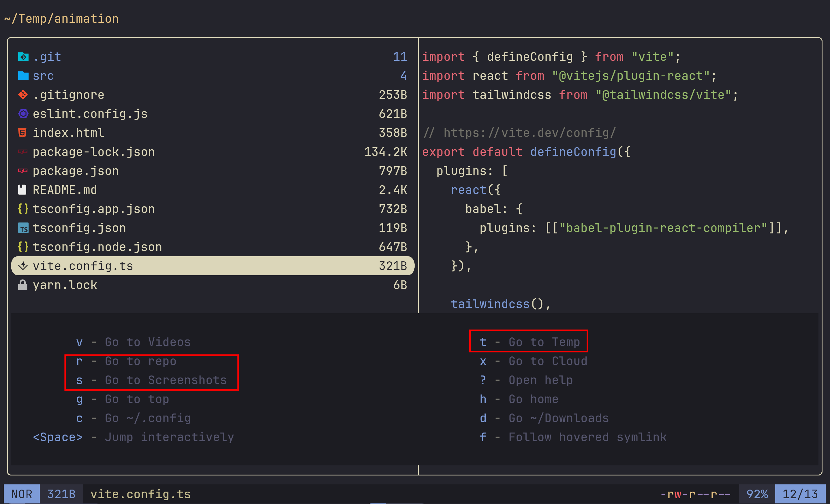
Task: Open the .git directory row
Action: 213,57
